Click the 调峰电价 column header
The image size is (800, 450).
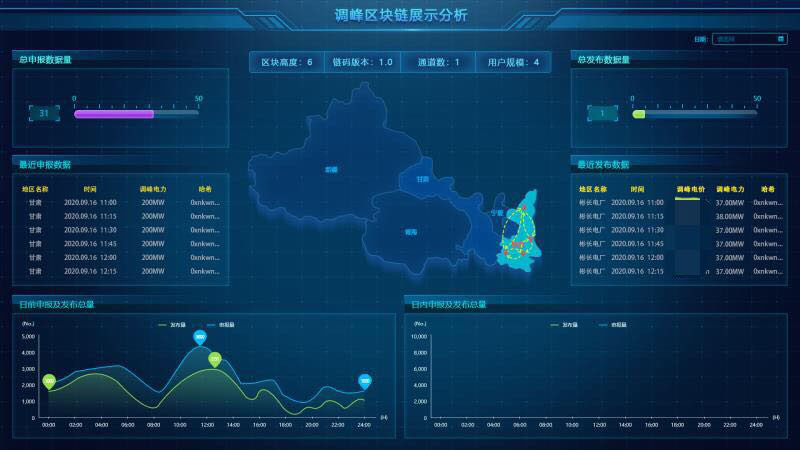[x=690, y=188]
